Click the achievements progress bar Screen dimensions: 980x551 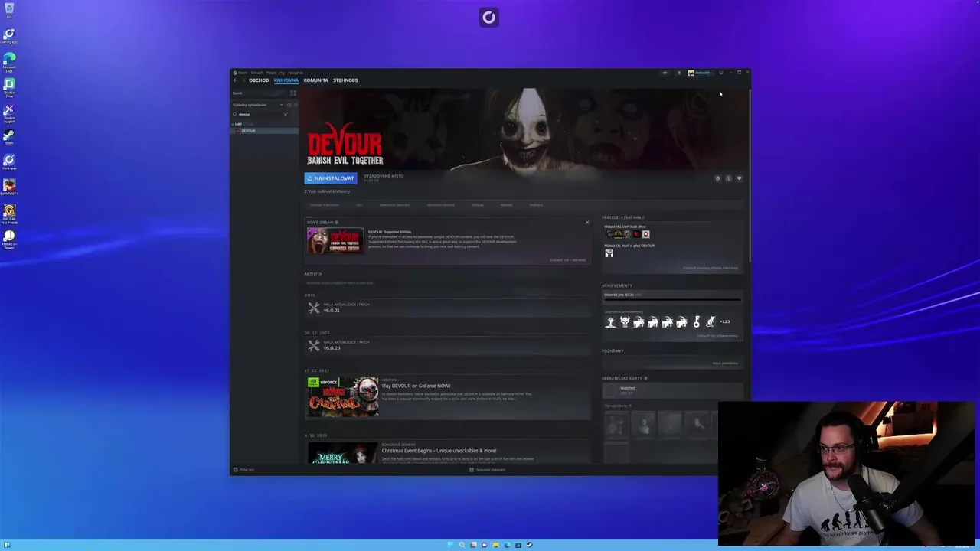click(x=672, y=299)
